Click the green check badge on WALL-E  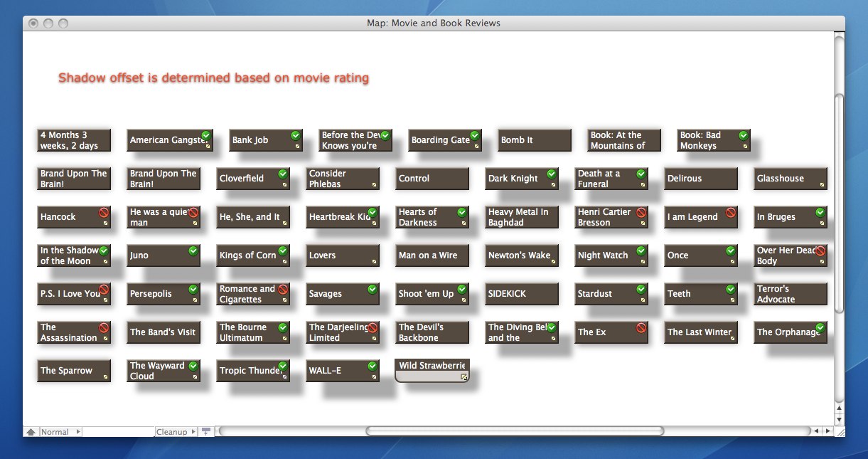coord(373,366)
